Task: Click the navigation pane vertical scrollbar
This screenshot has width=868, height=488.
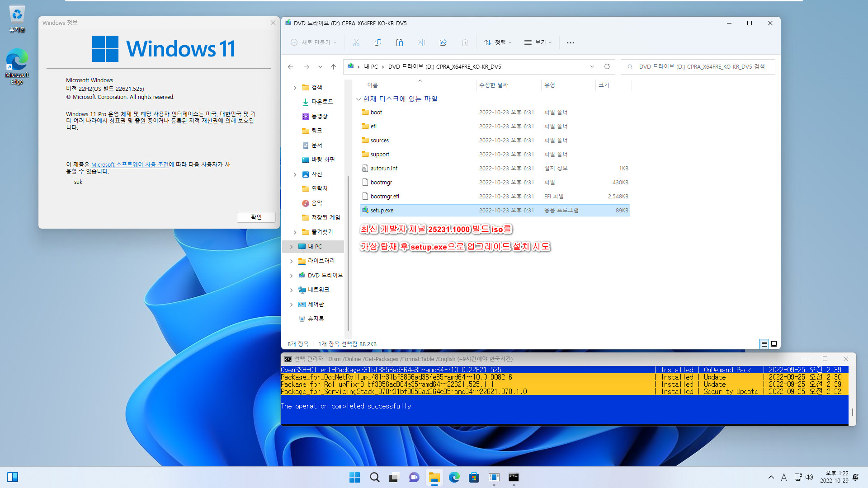Action: [x=348, y=253]
